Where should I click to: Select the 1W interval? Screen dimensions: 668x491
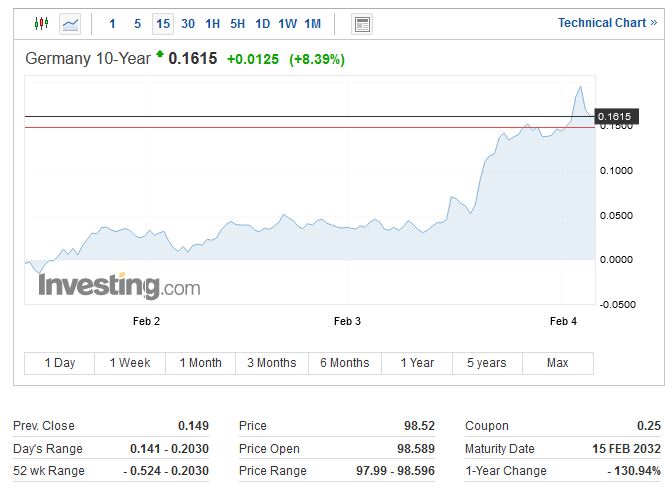pos(287,23)
